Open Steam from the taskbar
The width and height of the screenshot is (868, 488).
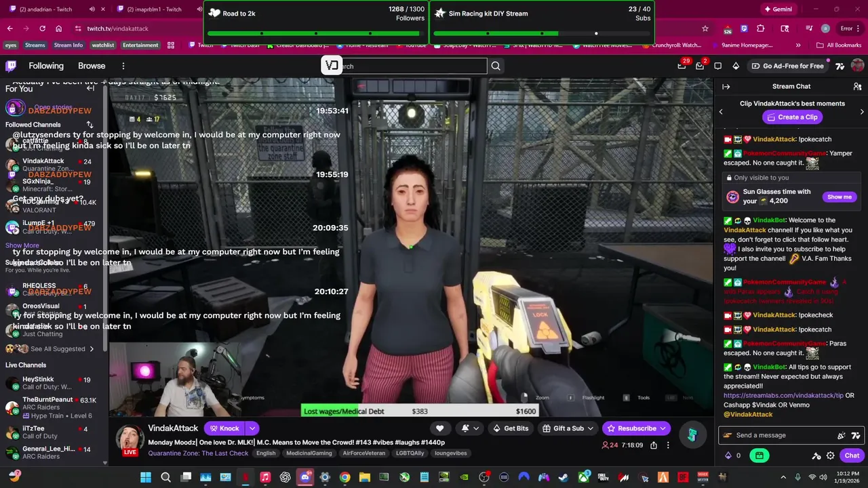pos(563,477)
